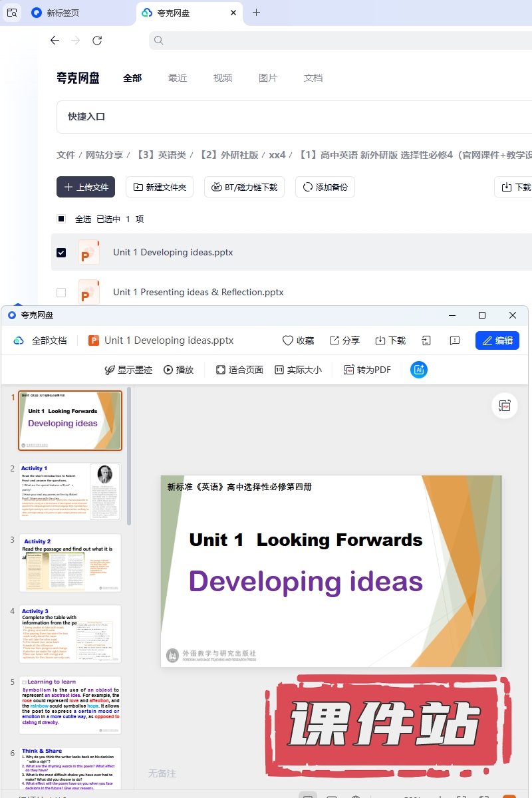The image size is (532, 798).
Task: Uncheck Unit 1 Developing ideas.pptx checkbox
Action: click(x=61, y=253)
